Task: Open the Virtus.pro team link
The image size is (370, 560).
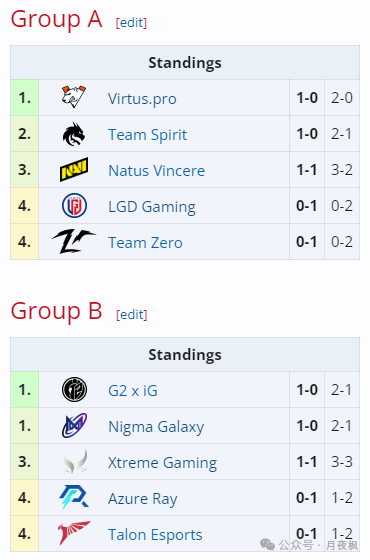Action: pyautogui.click(x=142, y=99)
